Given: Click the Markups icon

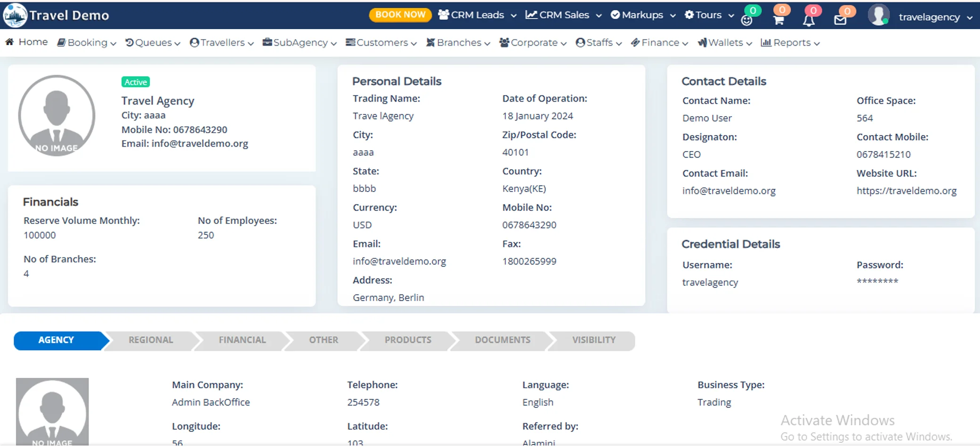Looking at the screenshot, I should (615, 15).
